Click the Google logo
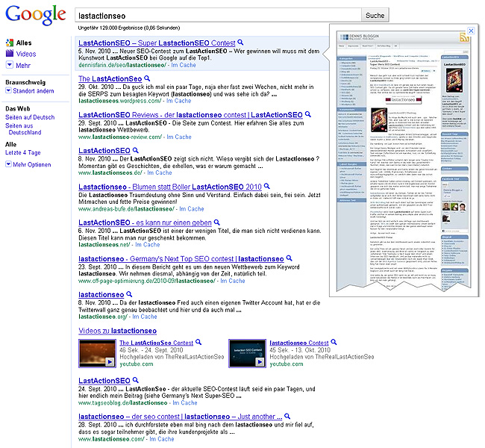The height and width of the screenshot is (448, 485). point(36,14)
